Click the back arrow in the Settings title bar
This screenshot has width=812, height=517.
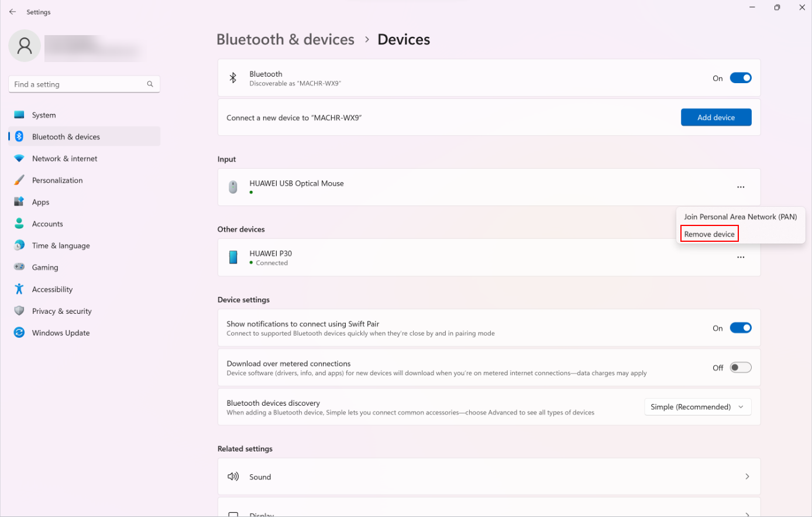click(x=12, y=12)
